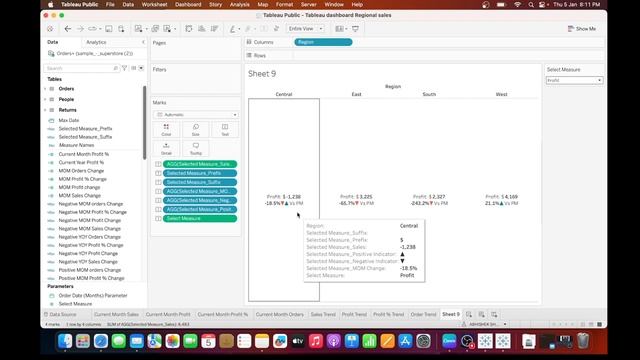Click inside the field Search box

82,68
